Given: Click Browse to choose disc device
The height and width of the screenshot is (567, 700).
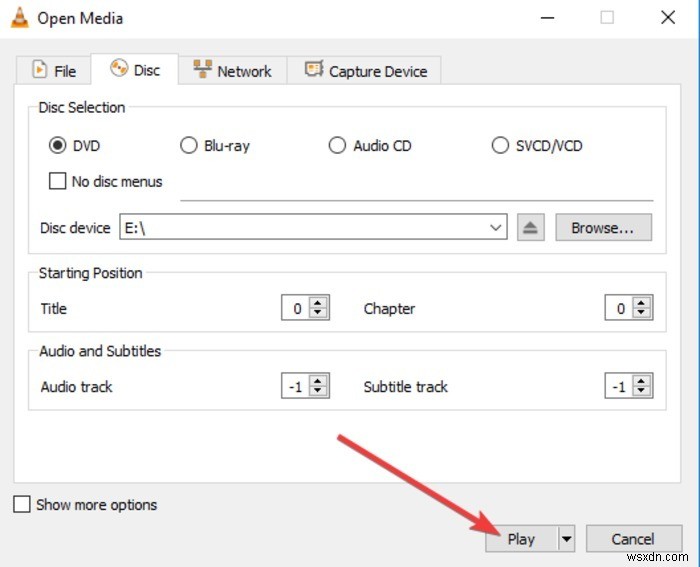Looking at the screenshot, I should [x=602, y=228].
